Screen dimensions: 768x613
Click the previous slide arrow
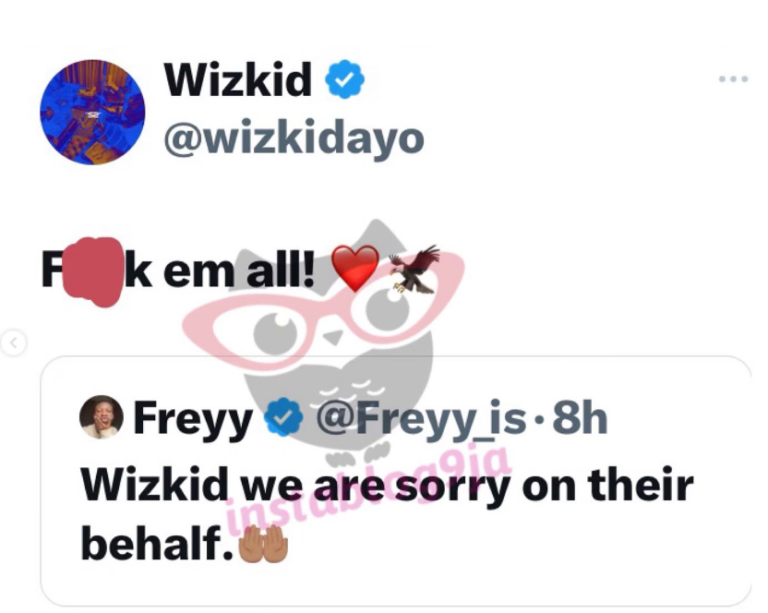[x=13, y=343]
